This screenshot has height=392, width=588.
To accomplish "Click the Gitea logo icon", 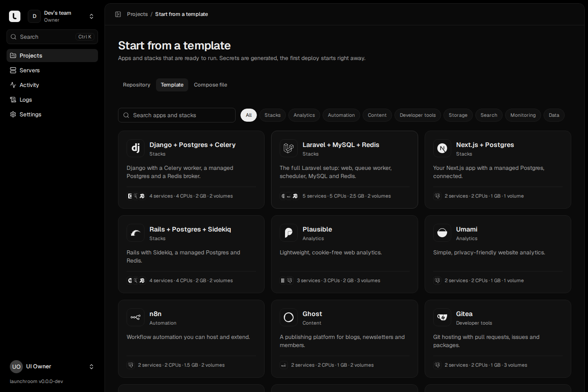I will coord(442,317).
